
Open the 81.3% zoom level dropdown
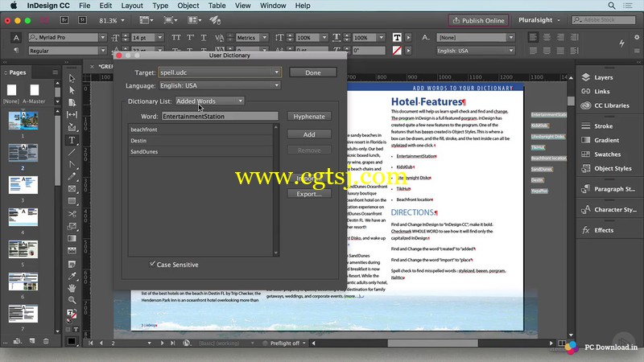click(x=122, y=20)
